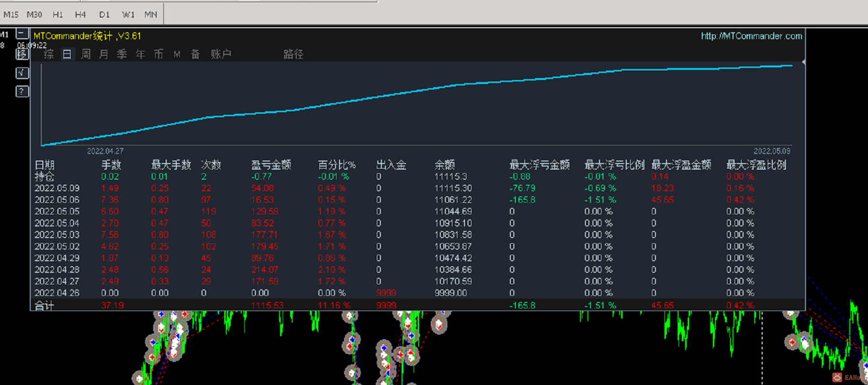The image size is (868, 385).
Task: Open help with the question mark icon
Action: coord(22,92)
